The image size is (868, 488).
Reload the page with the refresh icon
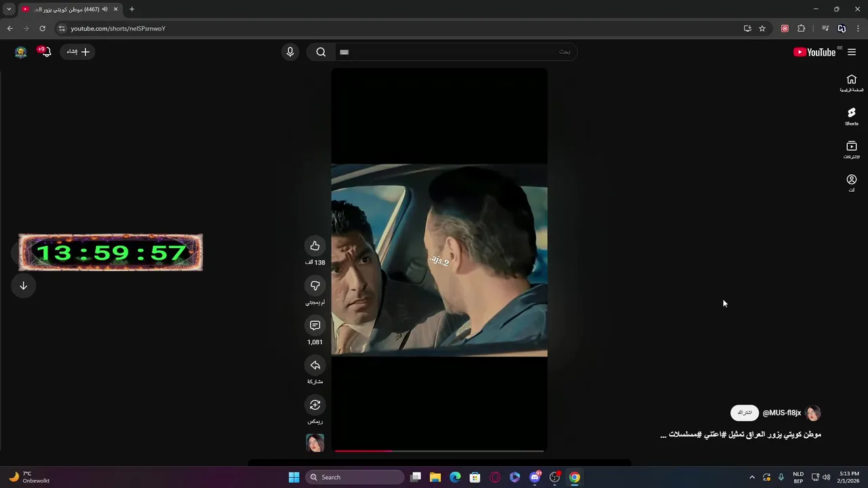click(42, 28)
